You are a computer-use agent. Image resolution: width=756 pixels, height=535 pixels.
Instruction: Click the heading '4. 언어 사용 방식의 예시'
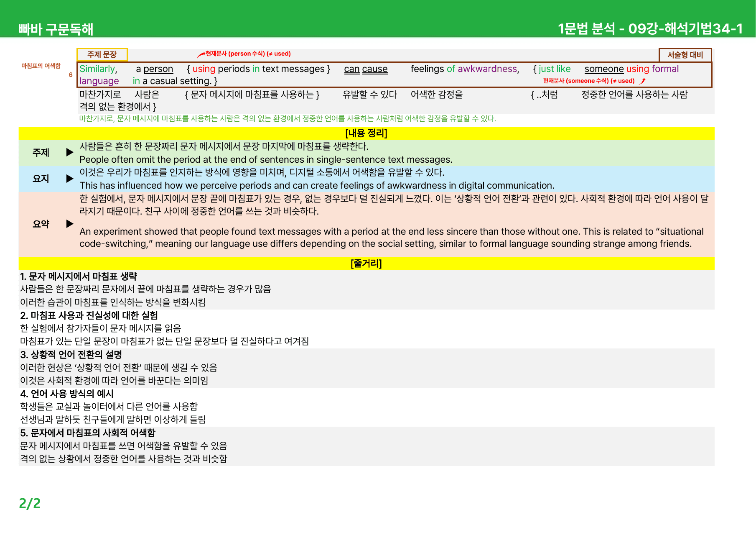coord(67,394)
